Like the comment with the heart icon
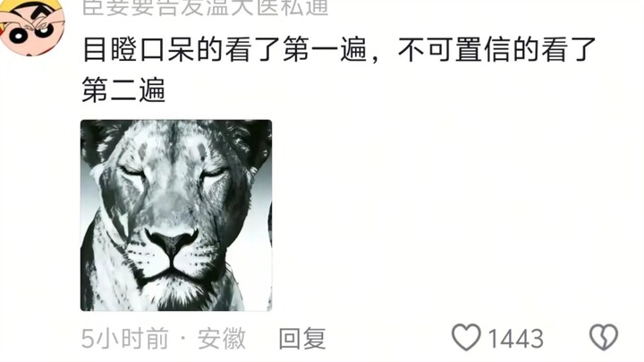644x362 pixels. point(466,337)
